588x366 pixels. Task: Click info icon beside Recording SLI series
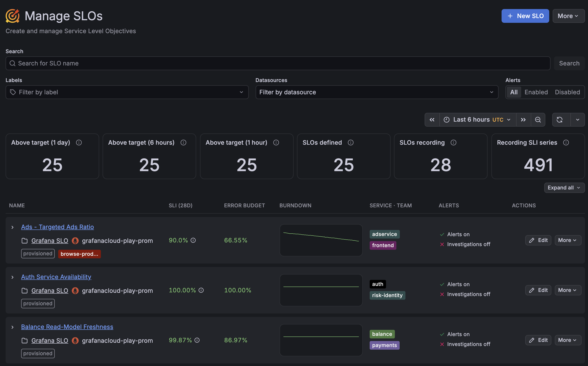(x=566, y=143)
